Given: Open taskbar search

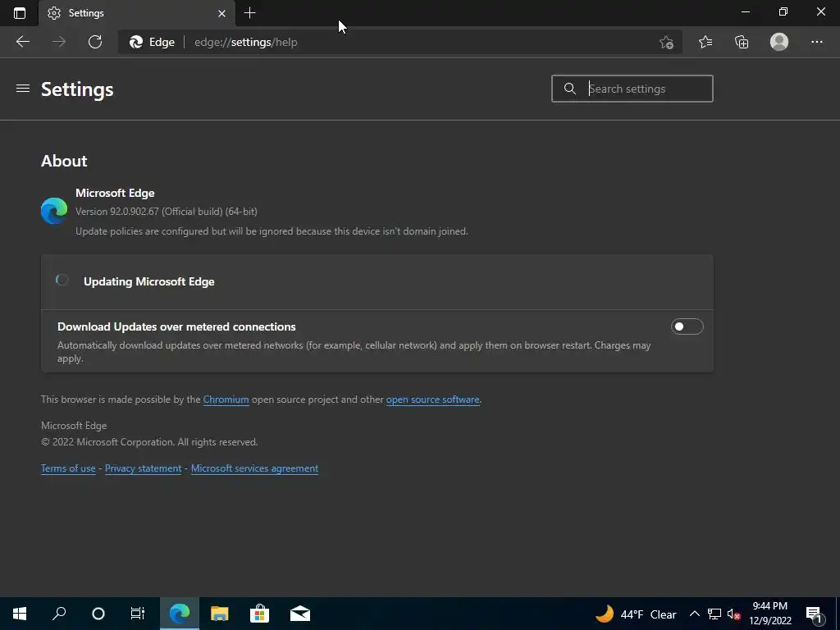Looking at the screenshot, I should (x=59, y=614).
